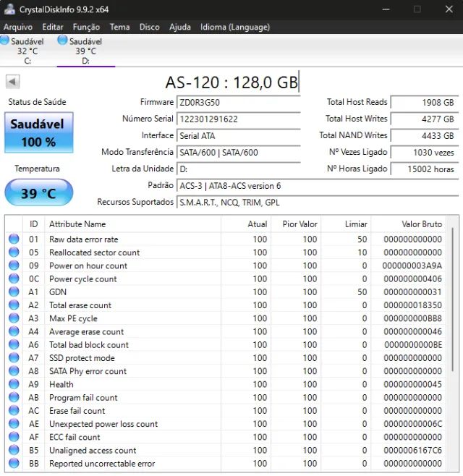Screen dimensions: 463x476
Task: Click the Total Host Writes value 4277 GB
Action: coord(425,119)
